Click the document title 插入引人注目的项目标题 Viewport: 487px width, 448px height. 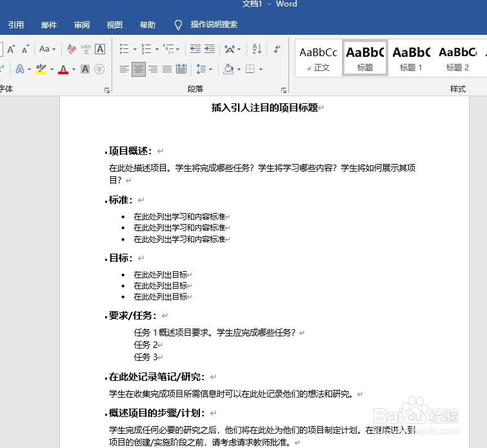click(264, 108)
